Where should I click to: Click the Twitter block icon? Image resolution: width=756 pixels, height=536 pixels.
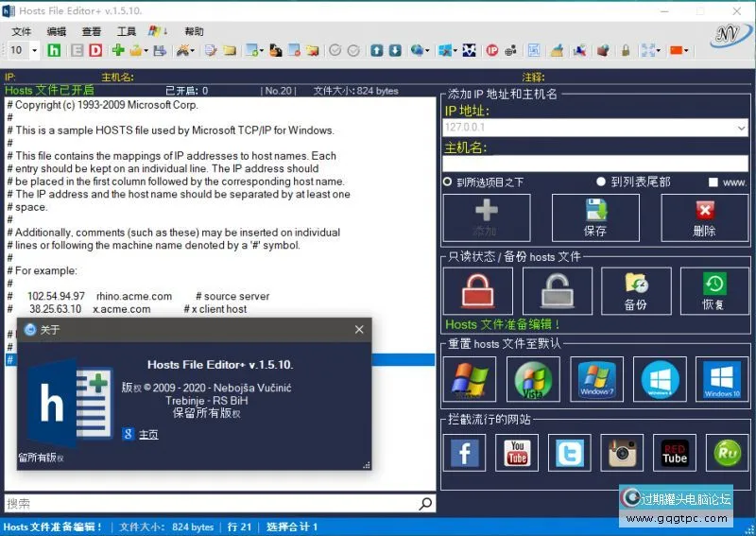coord(569,453)
